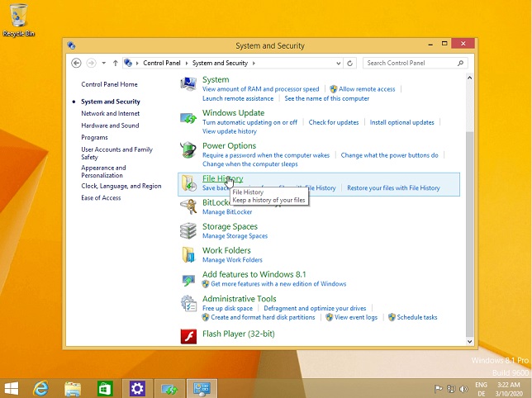532x398 pixels.
Task: Open File Explorer from taskbar
Action: point(73,389)
